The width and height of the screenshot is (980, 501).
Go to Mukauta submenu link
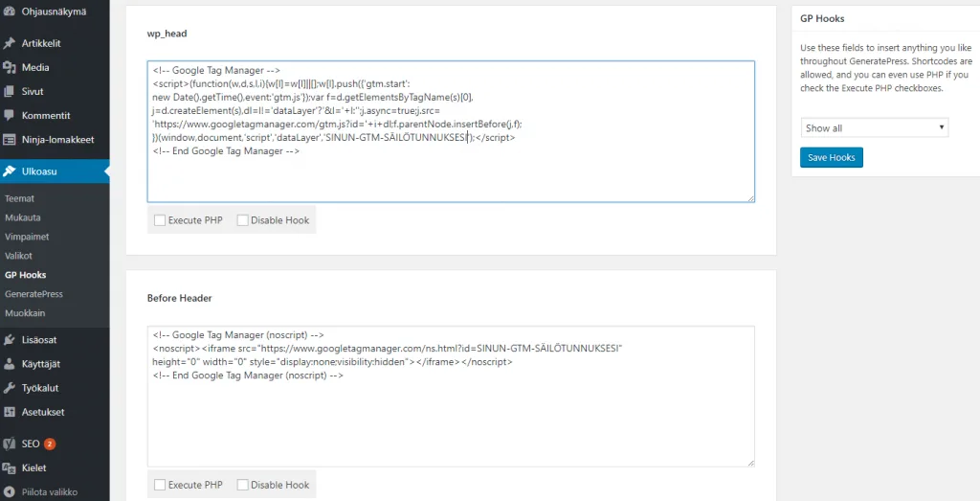coord(23,217)
